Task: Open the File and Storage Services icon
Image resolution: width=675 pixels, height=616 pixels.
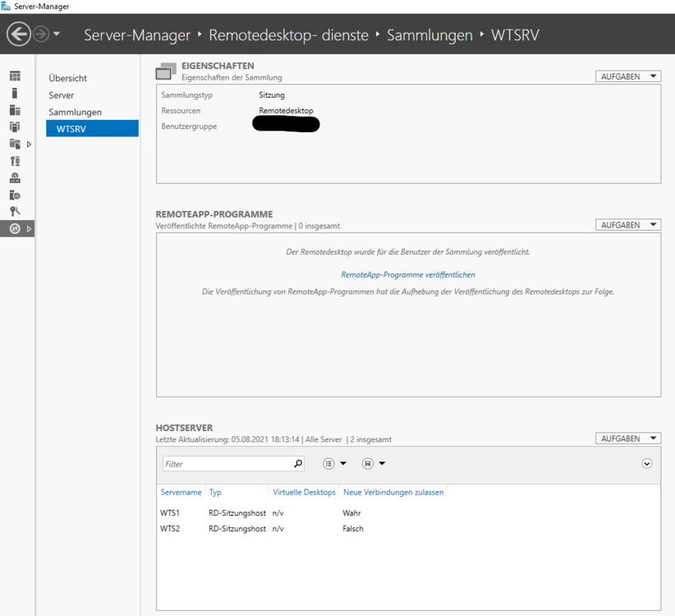Action: (x=15, y=144)
